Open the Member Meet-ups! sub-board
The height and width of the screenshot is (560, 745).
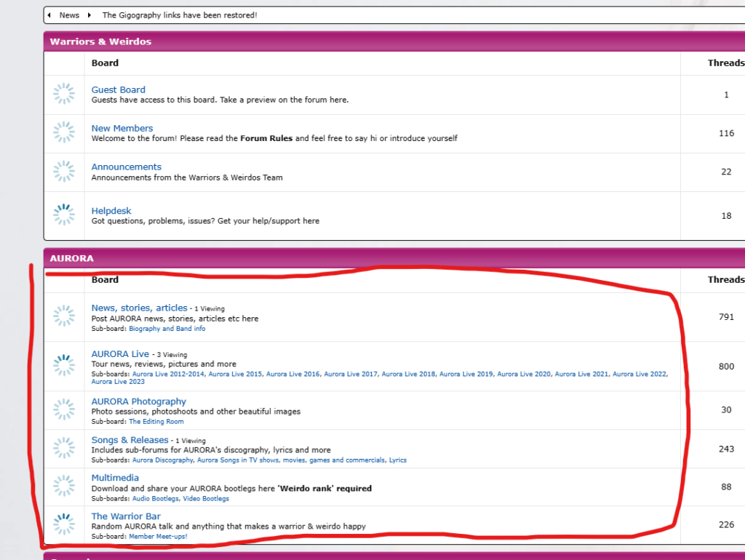coord(158,537)
